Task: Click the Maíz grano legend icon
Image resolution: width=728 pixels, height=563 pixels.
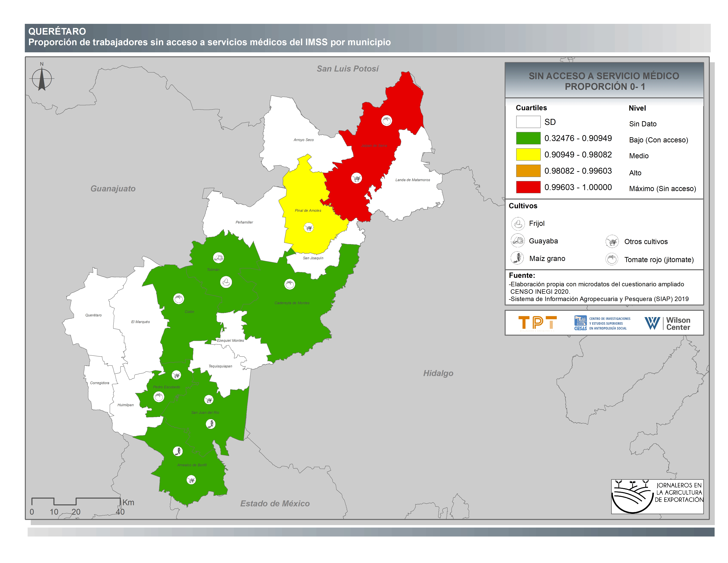Action: tap(518, 258)
